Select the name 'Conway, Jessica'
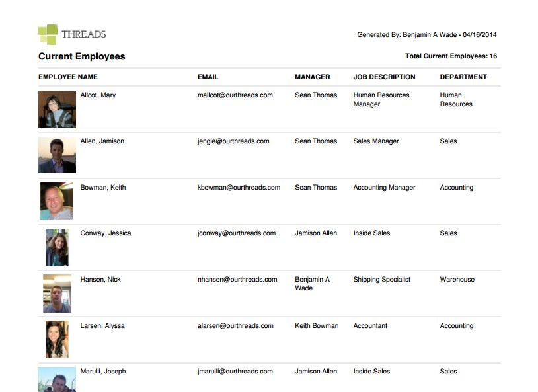 point(106,233)
